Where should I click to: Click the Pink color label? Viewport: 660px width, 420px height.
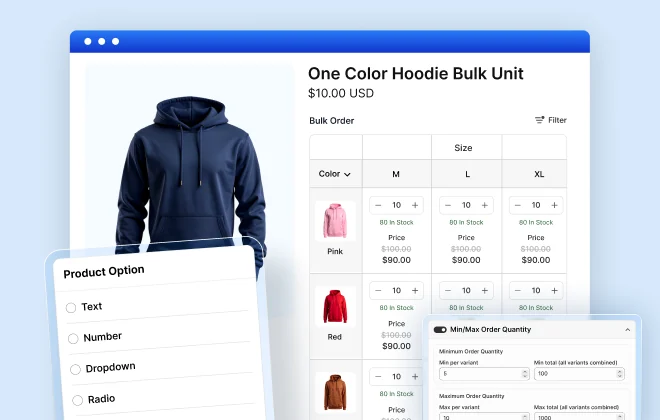(x=335, y=252)
